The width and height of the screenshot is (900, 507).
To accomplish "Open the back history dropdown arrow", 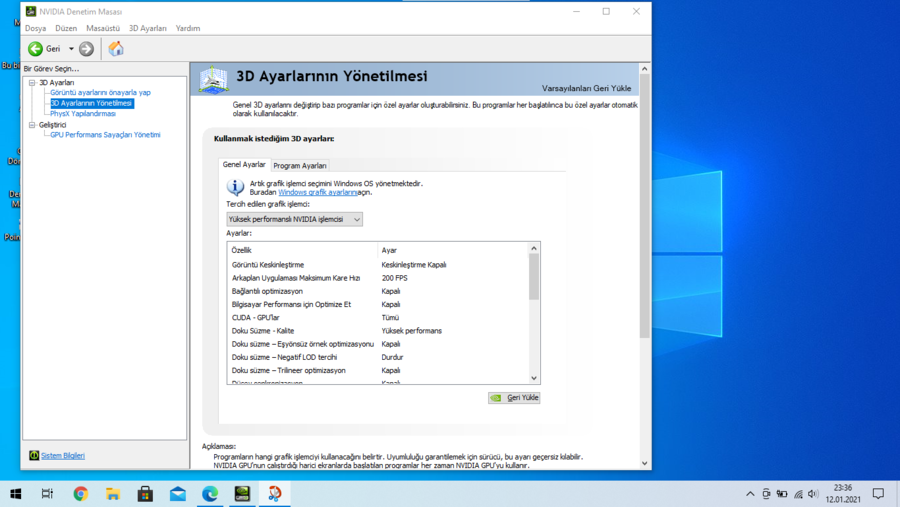I will pos(71,49).
